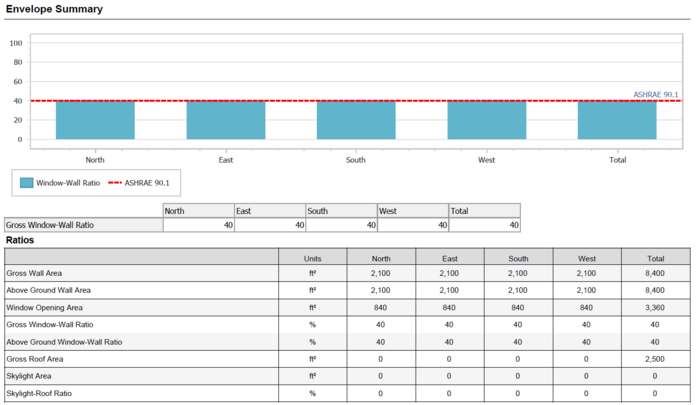This screenshot has height=405, width=697.
Task: Click Above Ground Window-Wall Ratio South value 40
Action: [518, 342]
